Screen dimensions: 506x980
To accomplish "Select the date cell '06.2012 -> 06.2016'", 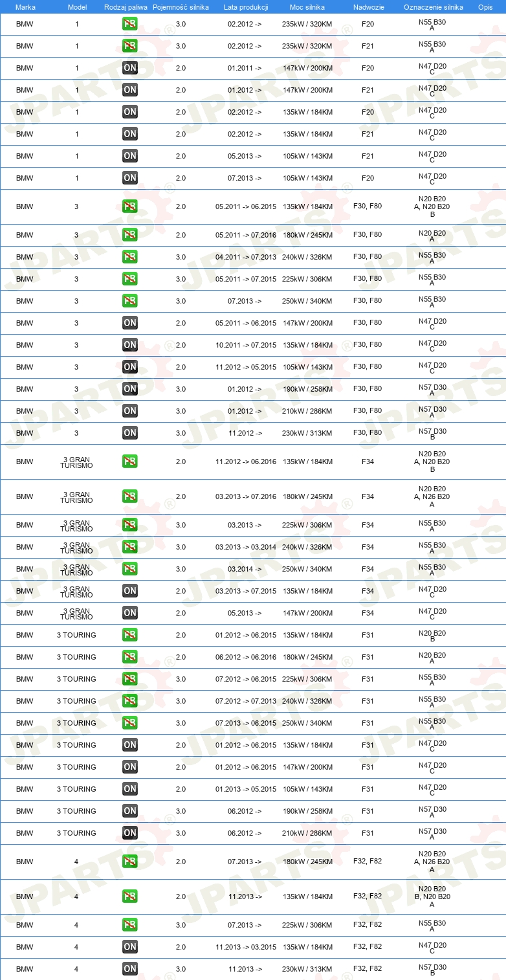I will pyautogui.click(x=246, y=657).
